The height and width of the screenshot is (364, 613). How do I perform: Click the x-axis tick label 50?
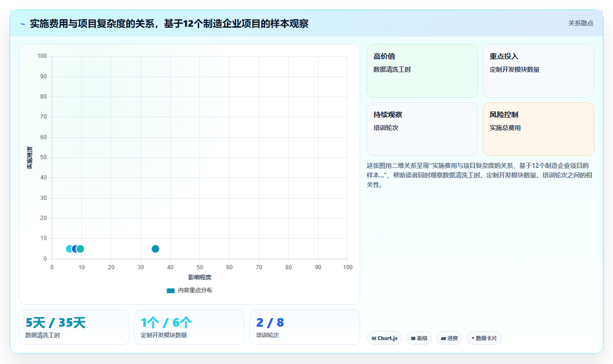click(x=200, y=267)
